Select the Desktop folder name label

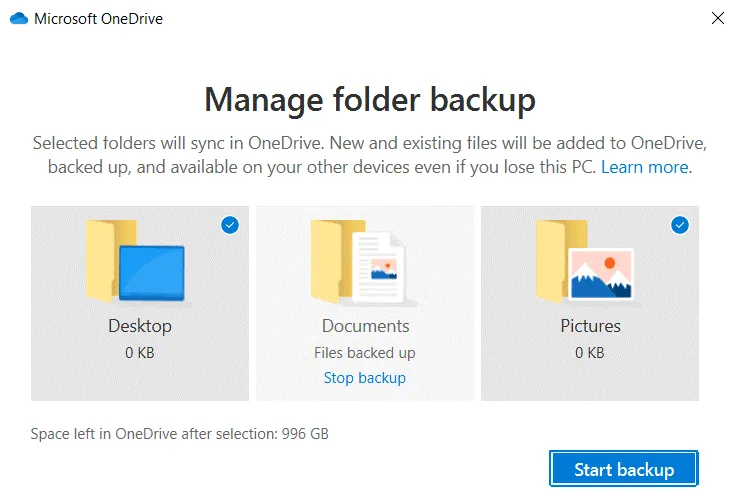(x=140, y=326)
